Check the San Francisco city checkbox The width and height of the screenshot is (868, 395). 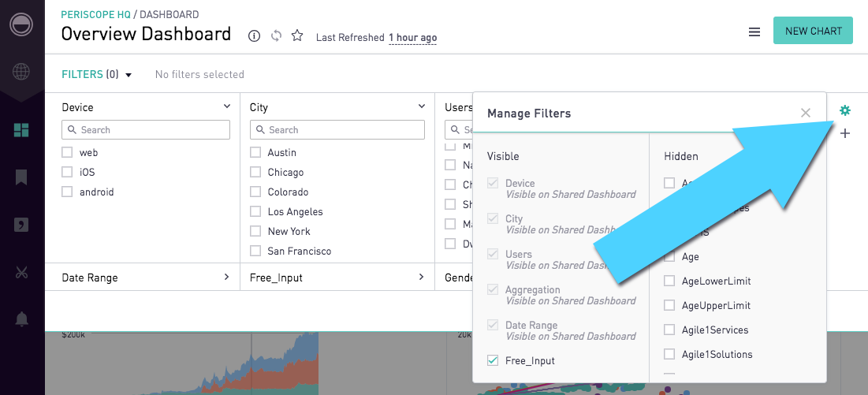[255, 252]
